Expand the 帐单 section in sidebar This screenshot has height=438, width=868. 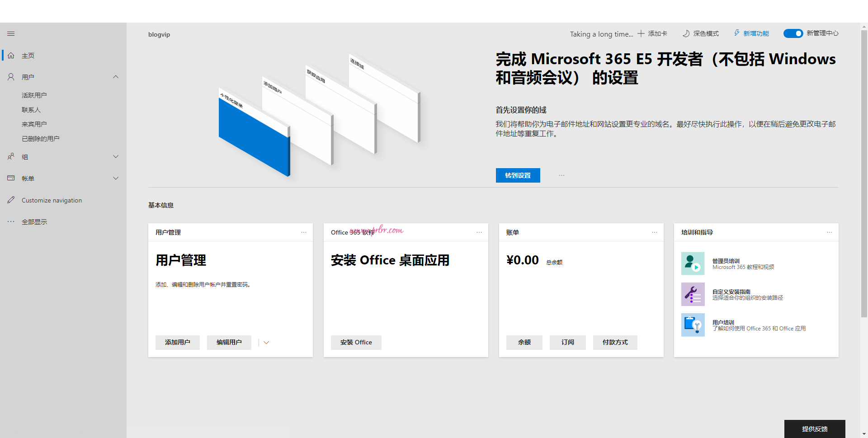[x=116, y=178]
